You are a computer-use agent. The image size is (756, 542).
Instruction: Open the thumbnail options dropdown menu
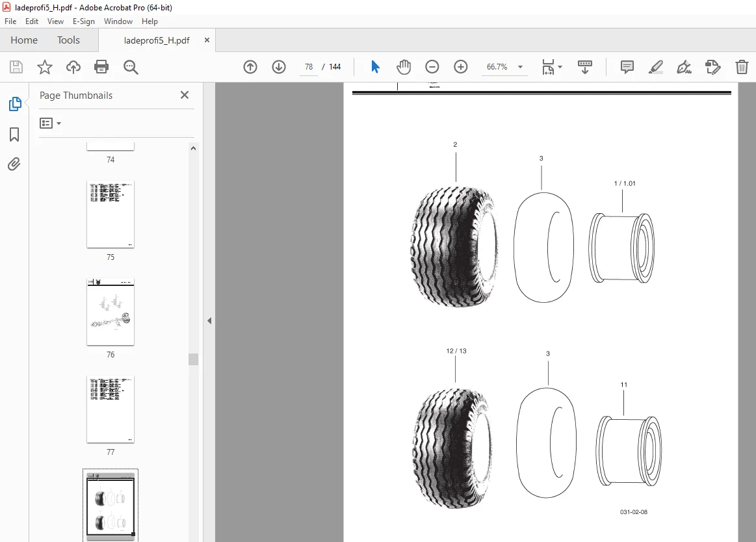click(x=50, y=123)
